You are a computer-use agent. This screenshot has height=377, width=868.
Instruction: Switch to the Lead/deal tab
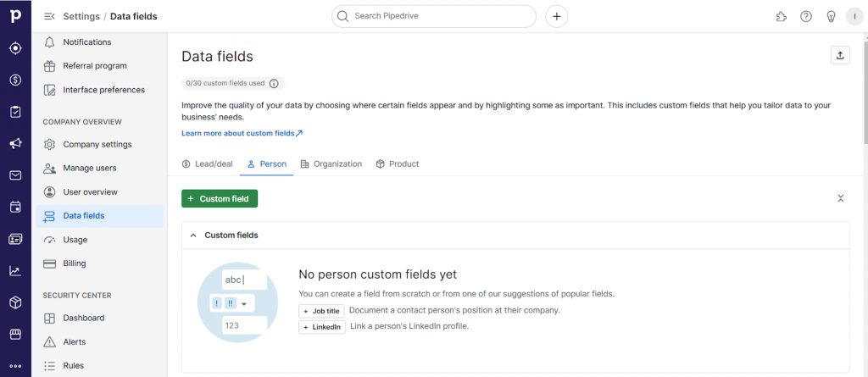click(x=207, y=164)
